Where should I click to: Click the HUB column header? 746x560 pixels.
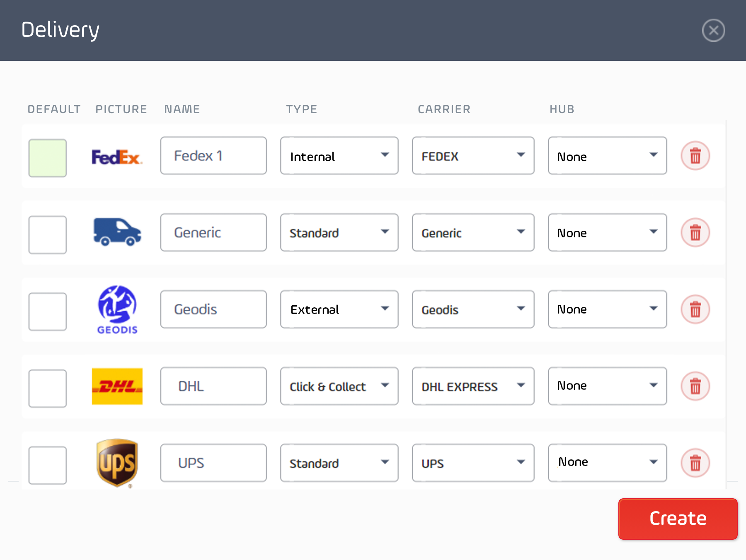tap(562, 109)
